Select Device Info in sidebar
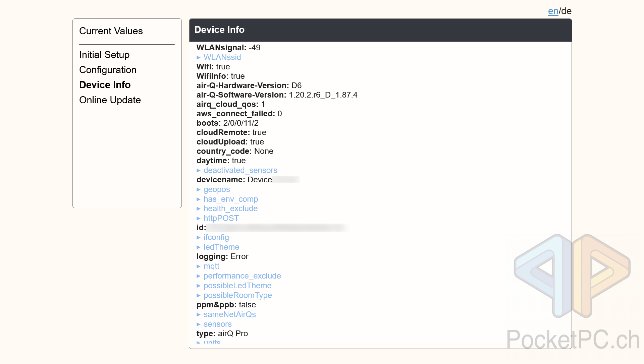 [105, 85]
